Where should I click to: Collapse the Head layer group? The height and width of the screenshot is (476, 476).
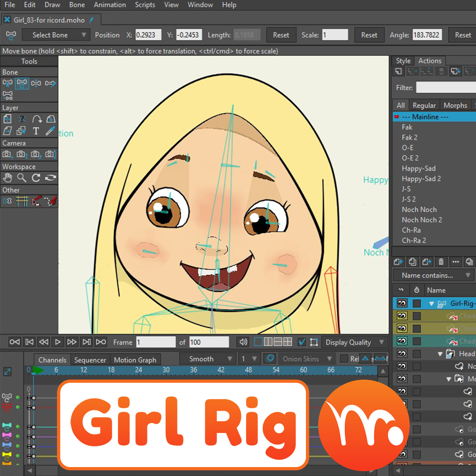[440, 354]
